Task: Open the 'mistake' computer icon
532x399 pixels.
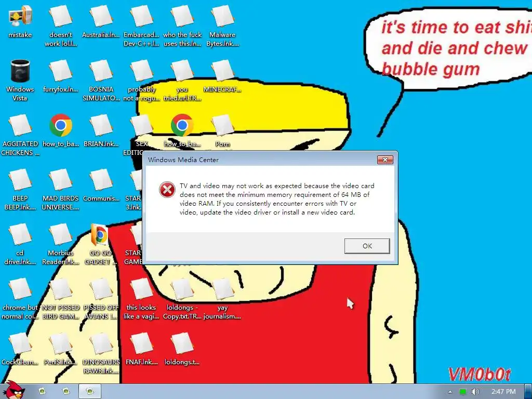Action: tap(20, 22)
